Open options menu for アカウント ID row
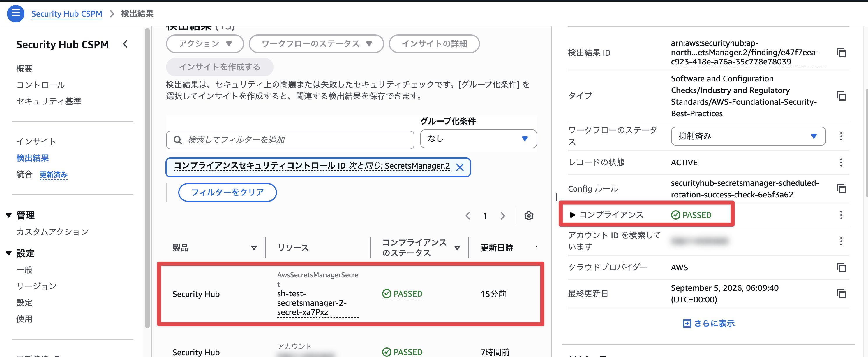This screenshot has width=868, height=357. click(841, 241)
